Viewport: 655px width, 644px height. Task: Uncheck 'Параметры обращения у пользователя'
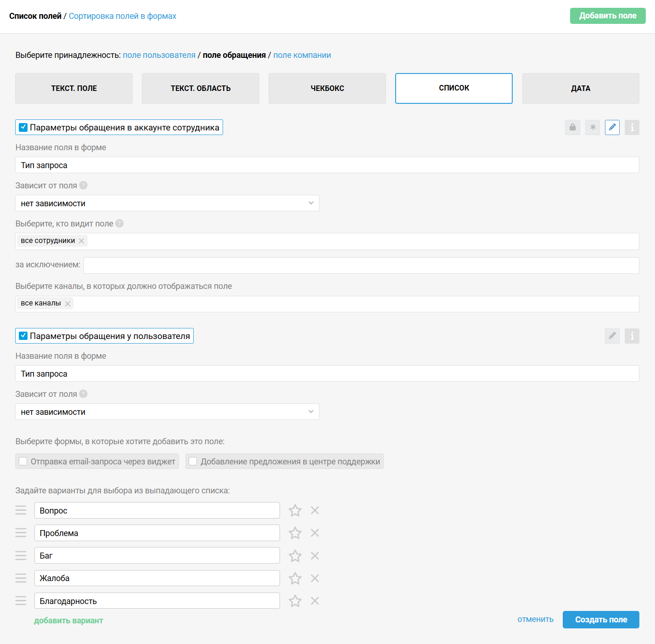click(23, 336)
